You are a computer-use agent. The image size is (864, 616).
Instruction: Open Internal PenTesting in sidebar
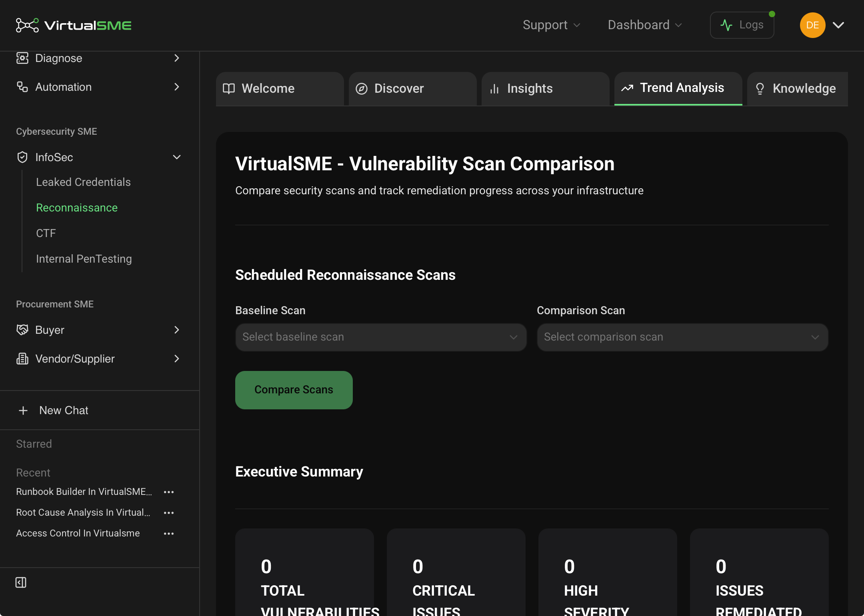tap(84, 259)
